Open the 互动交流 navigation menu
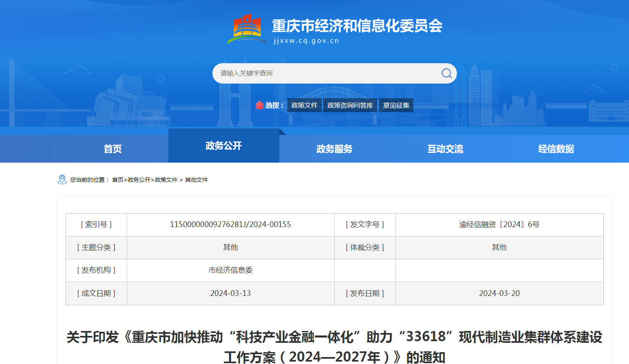 (x=445, y=149)
